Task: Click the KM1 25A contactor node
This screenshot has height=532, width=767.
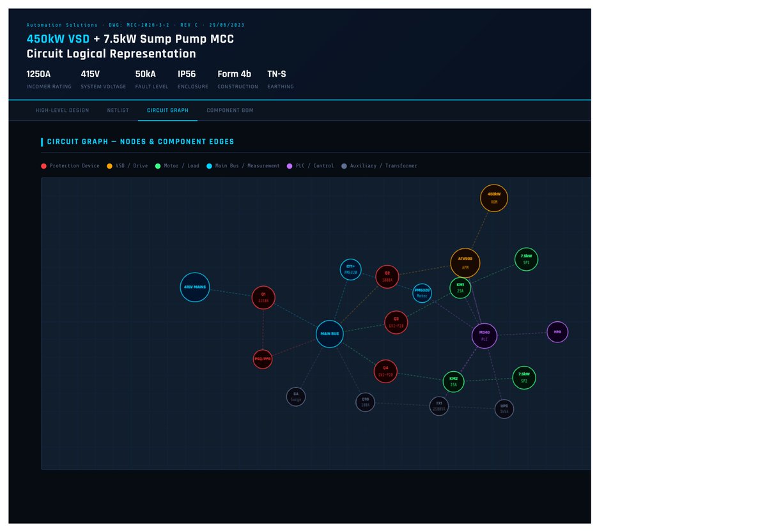Action: [460, 288]
